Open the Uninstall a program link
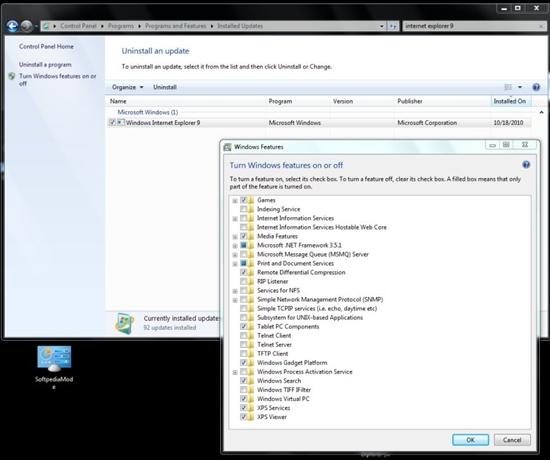Screen dimensions: 550x460 click(45, 65)
